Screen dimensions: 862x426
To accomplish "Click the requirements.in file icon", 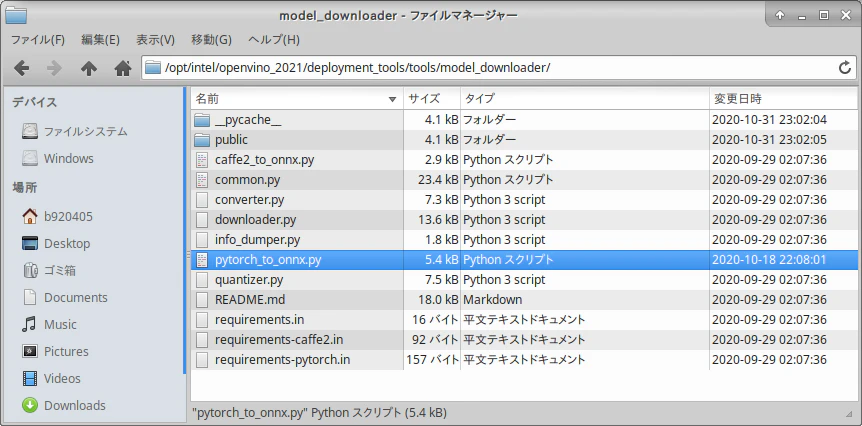I will coord(202,319).
